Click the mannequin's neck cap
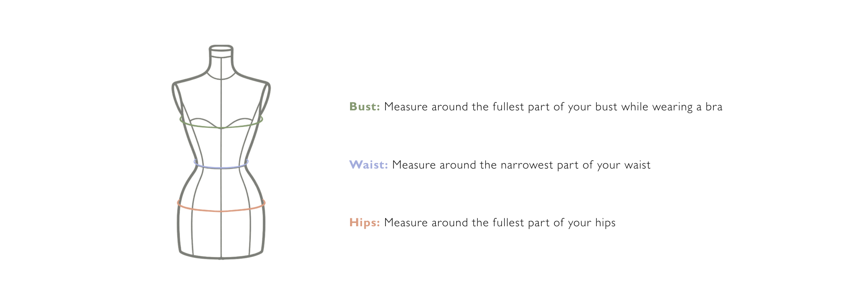Screen dimensions: 868x302 pyautogui.click(x=221, y=48)
